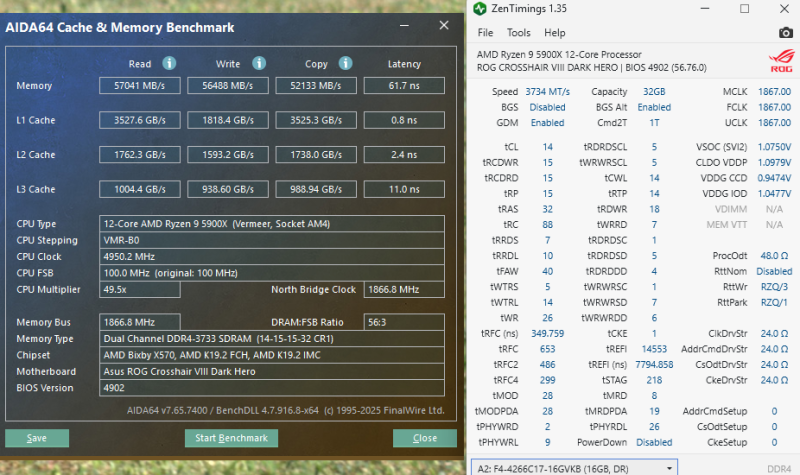This screenshot has height=475, width=800.
Task: Click Start Benchmark in AIDA64
Action: 231,438
